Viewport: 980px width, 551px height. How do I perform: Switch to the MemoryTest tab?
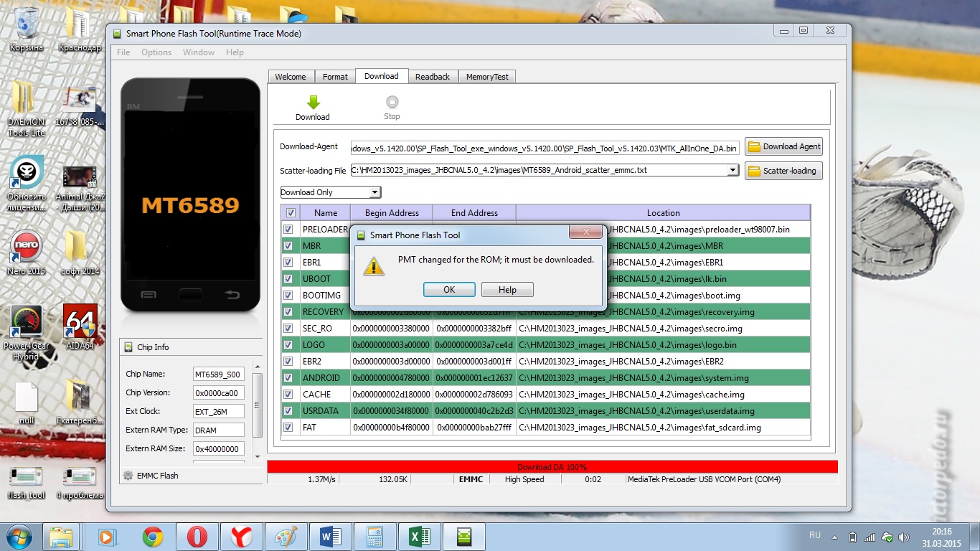(x=487, y=77)
